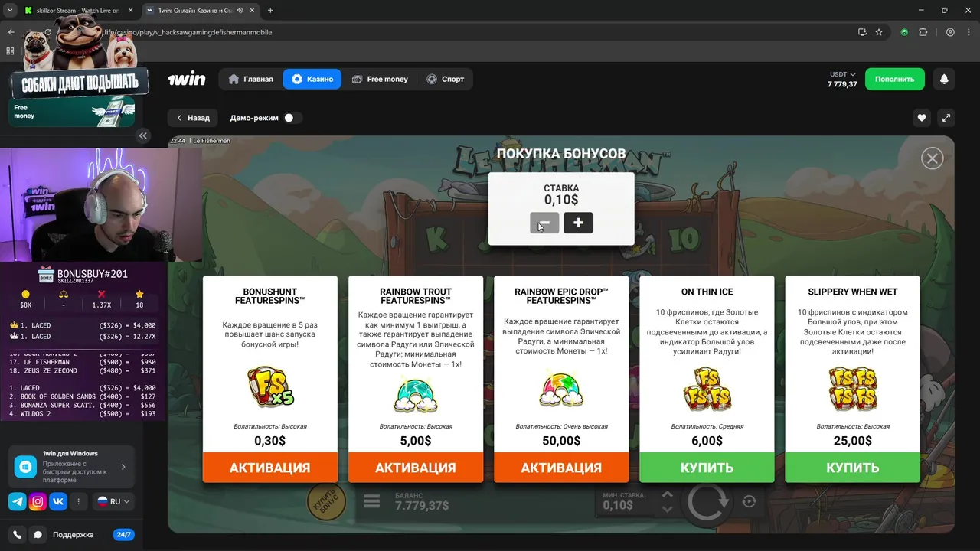980x551 pixels.
Task: Activate Rainbow Trout FeatureSpins for 5,00$
Action: click(x=416, y=468)
